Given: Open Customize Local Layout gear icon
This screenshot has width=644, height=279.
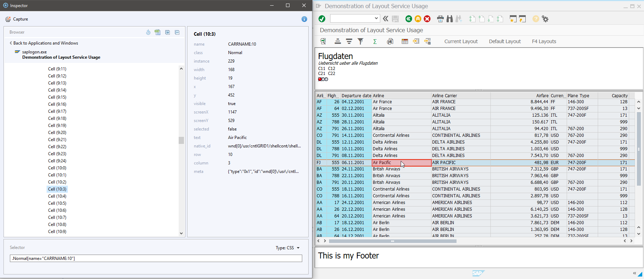Looking at the screenshot, I should [545, 19].
